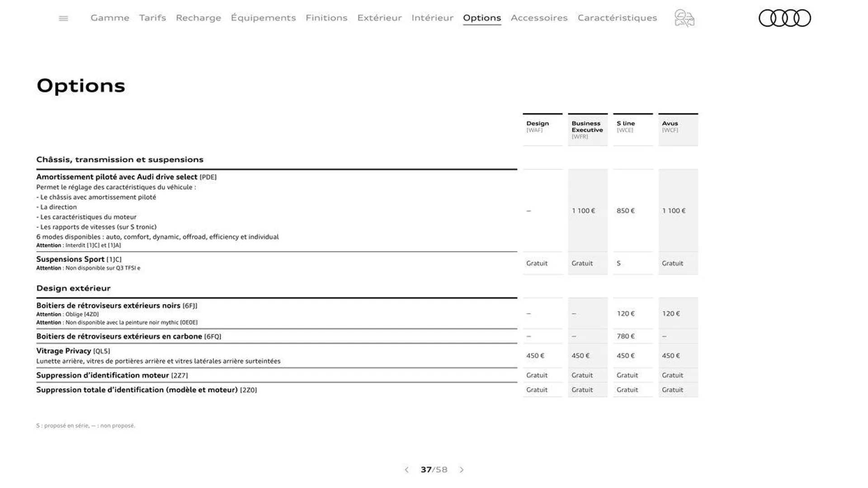
Task: Select the Options tab
Action: (x=482, y=18)
